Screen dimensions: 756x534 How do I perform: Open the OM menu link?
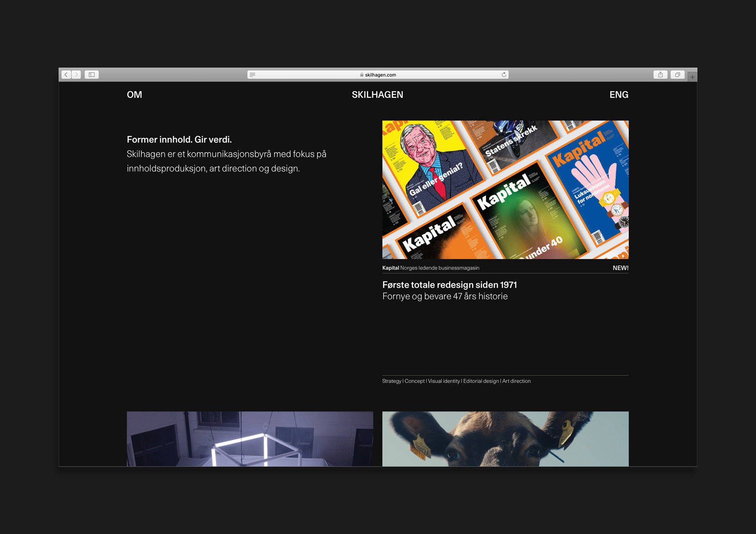coord(134,95)
